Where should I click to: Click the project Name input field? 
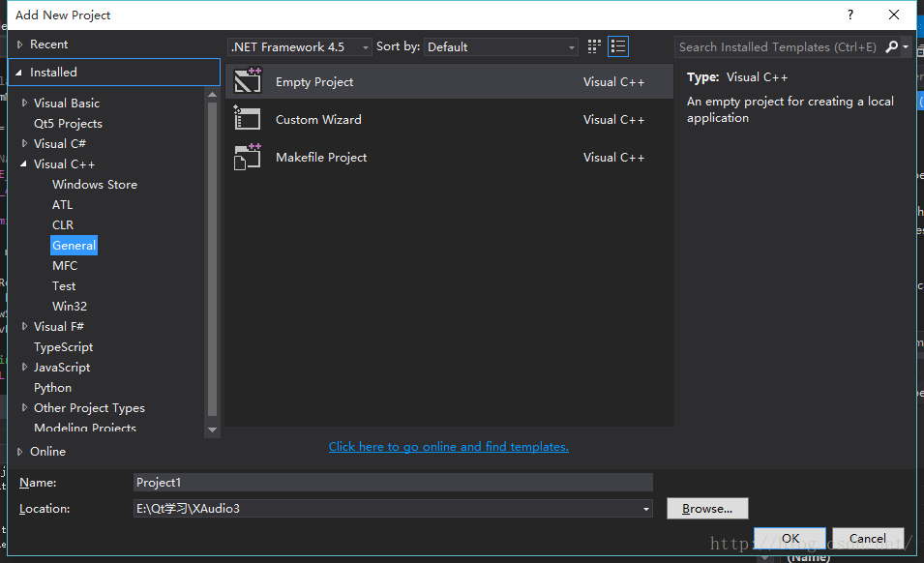[x=393, y=483]
